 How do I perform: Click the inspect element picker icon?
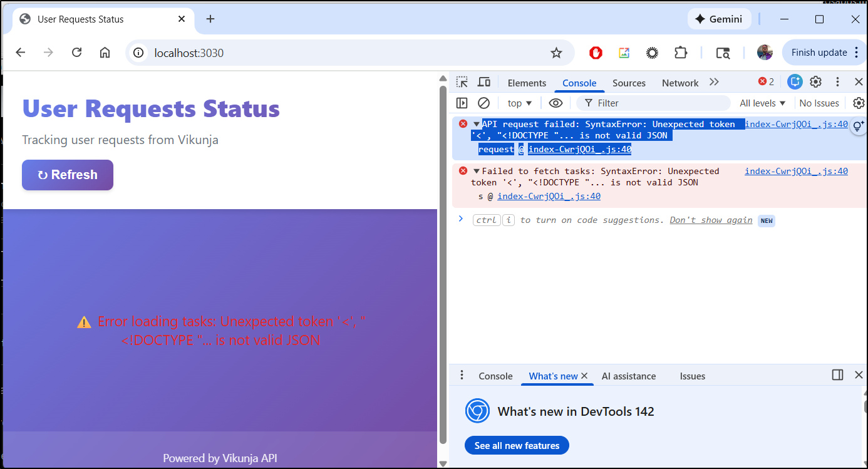tap(462, 82)
